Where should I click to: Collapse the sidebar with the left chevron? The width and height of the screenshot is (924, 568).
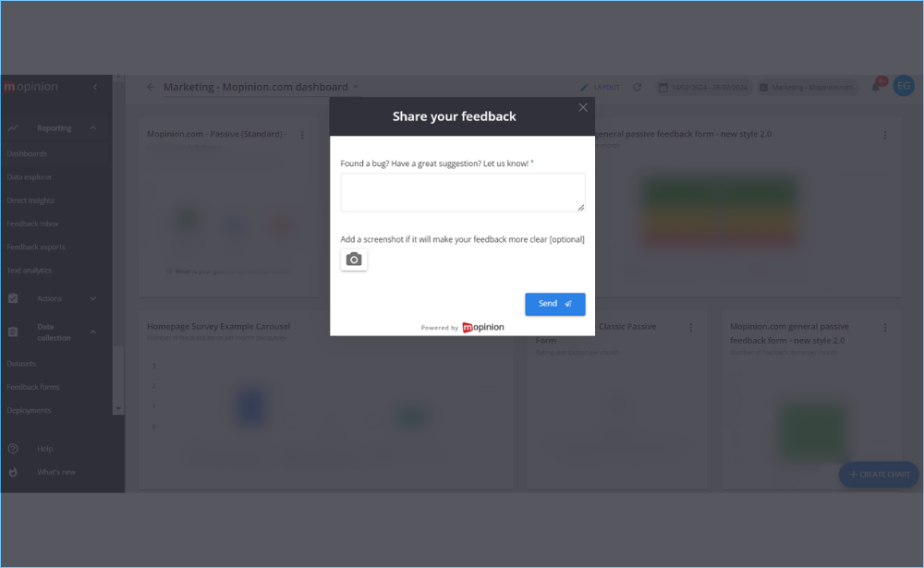[x=93, y=87]
